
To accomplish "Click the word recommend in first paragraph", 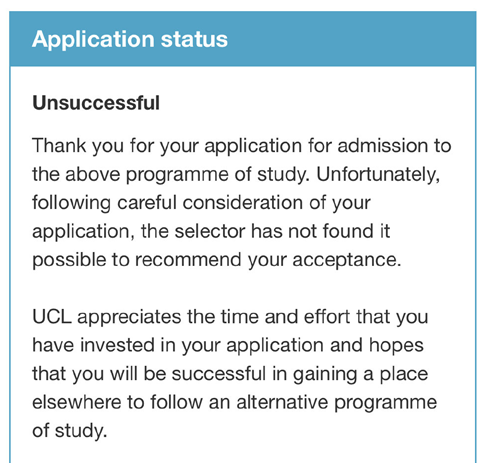I will pyautogui.click(x=188, y=260).
